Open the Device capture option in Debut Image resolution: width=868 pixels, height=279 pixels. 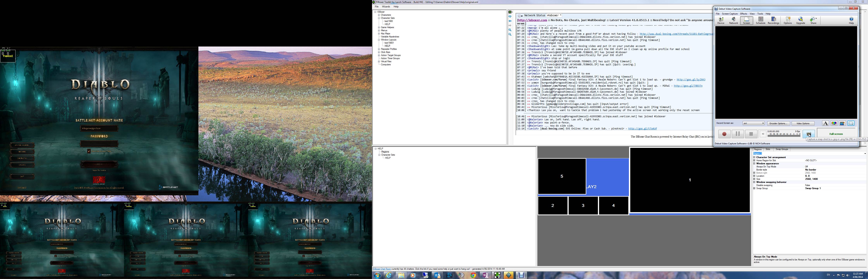(x=721, y=21)
